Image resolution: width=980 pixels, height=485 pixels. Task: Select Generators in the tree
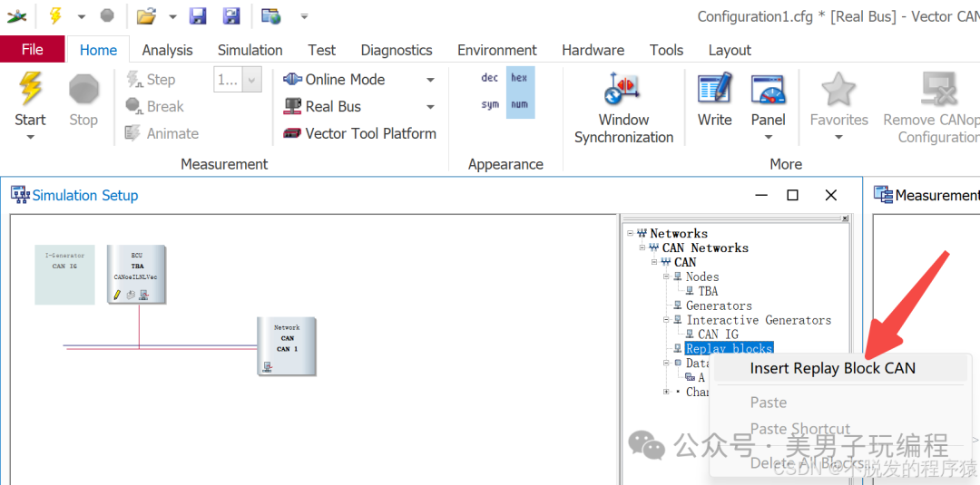[x=719, y=306]
